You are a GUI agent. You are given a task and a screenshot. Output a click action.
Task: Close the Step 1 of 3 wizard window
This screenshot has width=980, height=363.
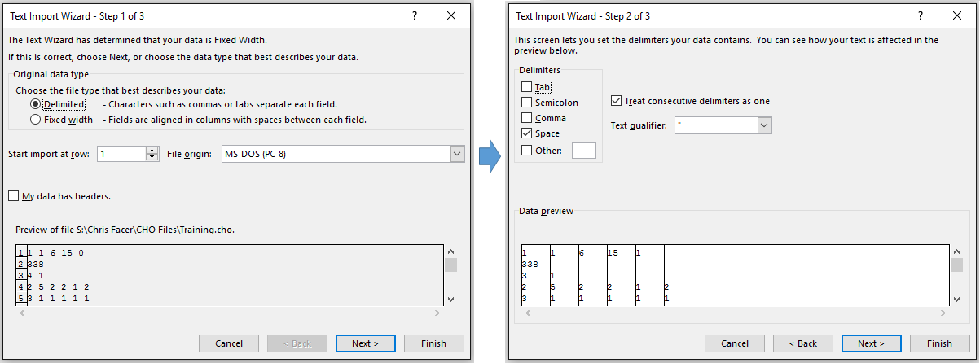click(x=451, y=16)
